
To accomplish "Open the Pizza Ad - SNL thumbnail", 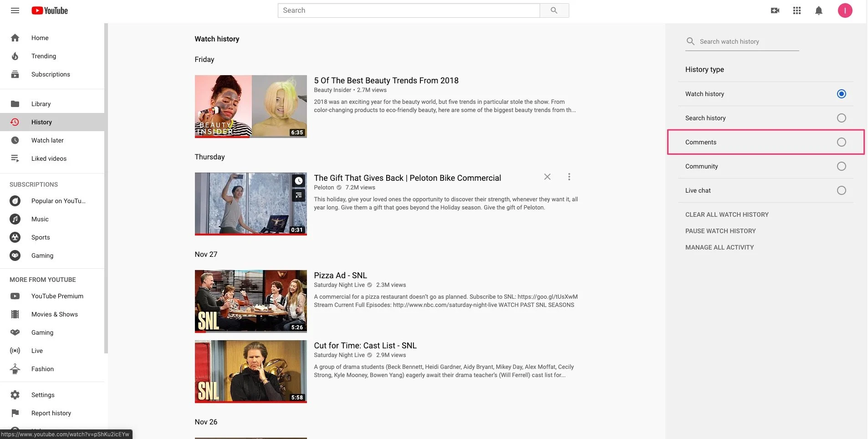I will (x=250, y=301).
